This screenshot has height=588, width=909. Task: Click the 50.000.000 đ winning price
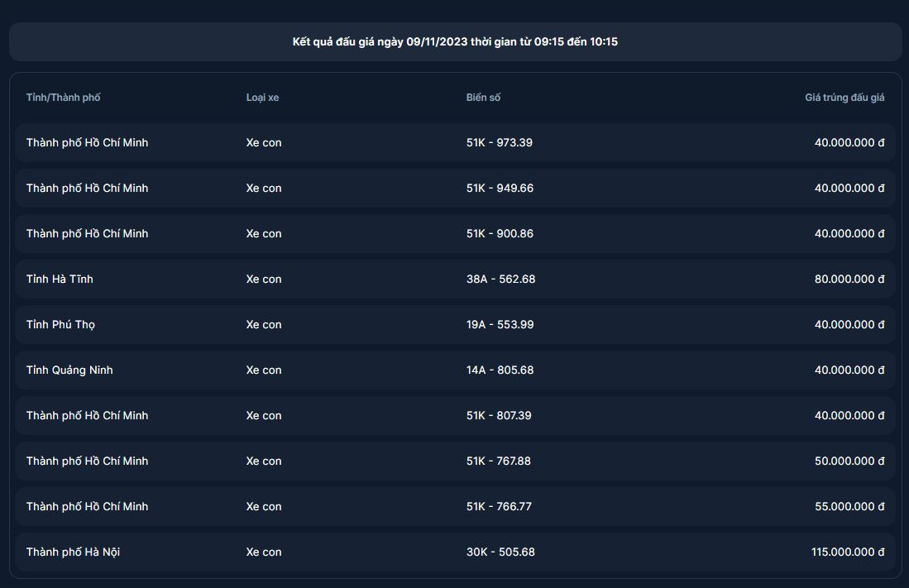pos(849,461)
